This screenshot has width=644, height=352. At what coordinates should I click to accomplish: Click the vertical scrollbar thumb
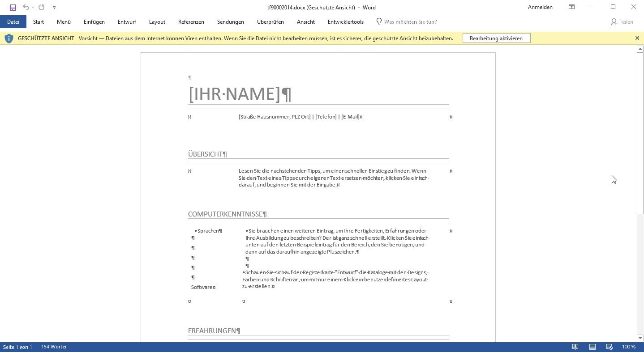640,133
